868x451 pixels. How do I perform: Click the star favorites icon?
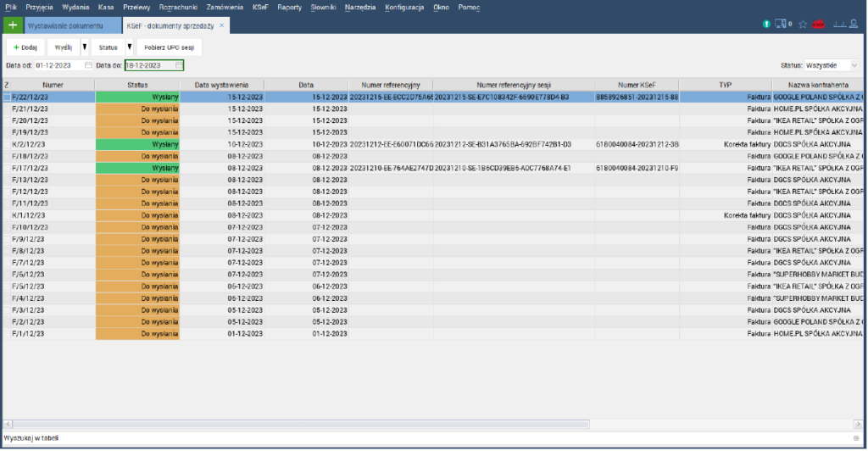802,25
